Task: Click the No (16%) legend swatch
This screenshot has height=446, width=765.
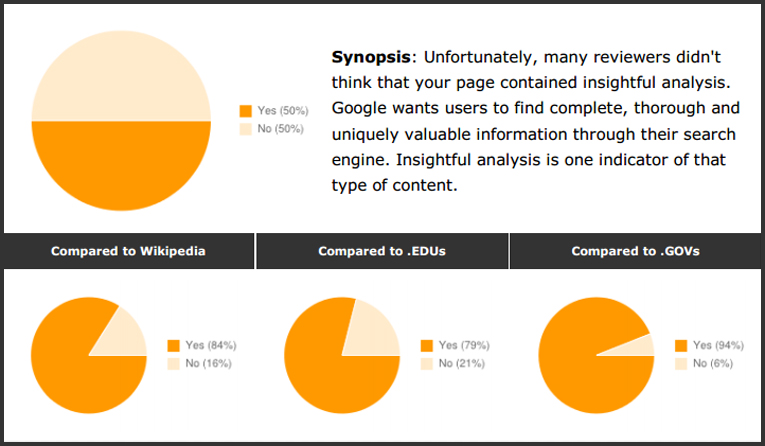Action: click(173, 363)
